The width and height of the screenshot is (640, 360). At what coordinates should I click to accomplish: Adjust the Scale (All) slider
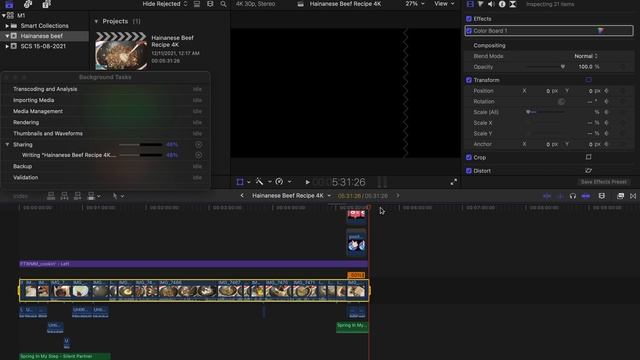coord(546,112)
